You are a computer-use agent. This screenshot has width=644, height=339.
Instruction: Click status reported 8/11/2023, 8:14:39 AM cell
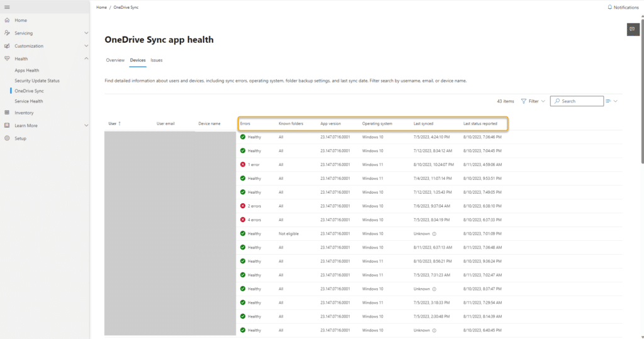pos(482,316)
